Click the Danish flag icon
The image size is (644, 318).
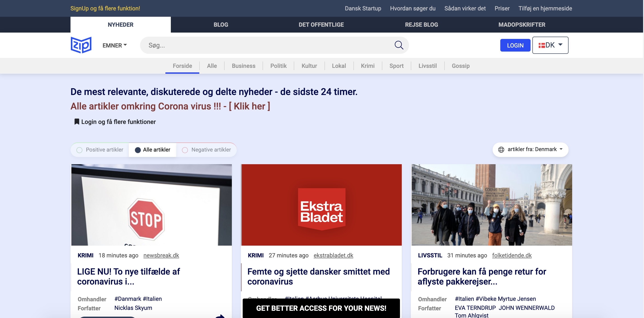click(541, 45)
